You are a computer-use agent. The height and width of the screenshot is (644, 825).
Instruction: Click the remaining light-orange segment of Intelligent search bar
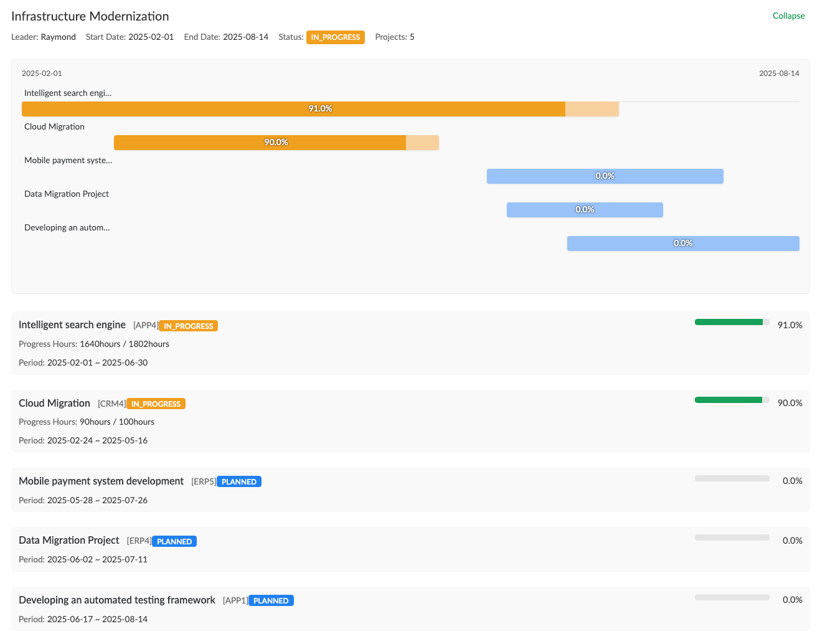[x=592, y=109]
